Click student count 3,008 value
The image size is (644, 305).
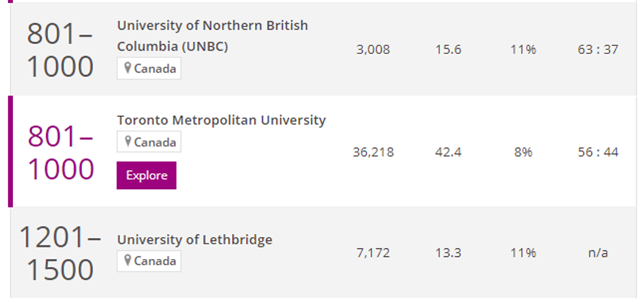[x=373, y=50]
